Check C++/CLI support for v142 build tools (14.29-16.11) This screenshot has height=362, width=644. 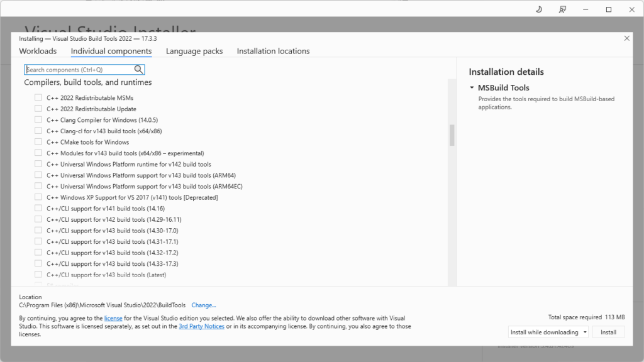tap(38, 219)
